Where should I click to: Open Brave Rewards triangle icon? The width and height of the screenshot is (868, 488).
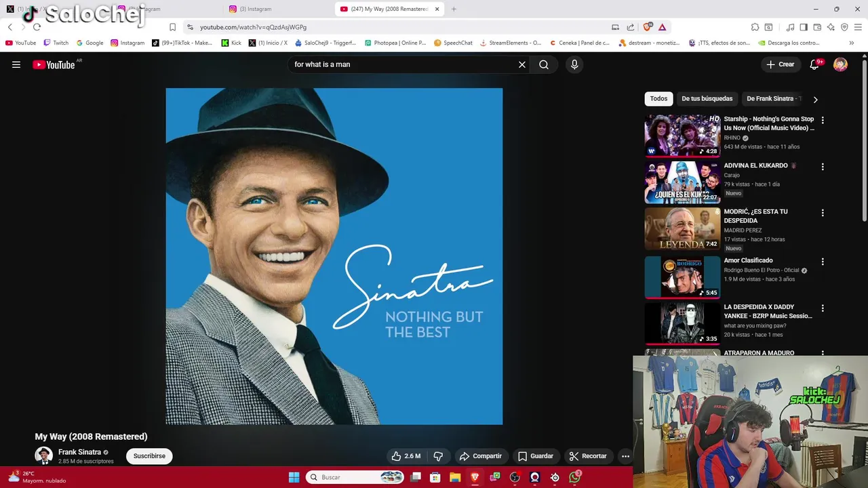tap(663, 27)
